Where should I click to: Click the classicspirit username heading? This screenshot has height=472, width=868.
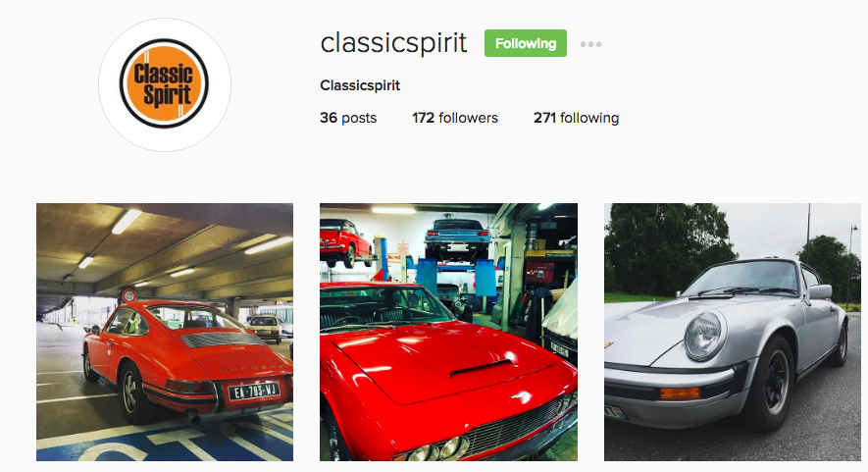(x=393, y=42)
